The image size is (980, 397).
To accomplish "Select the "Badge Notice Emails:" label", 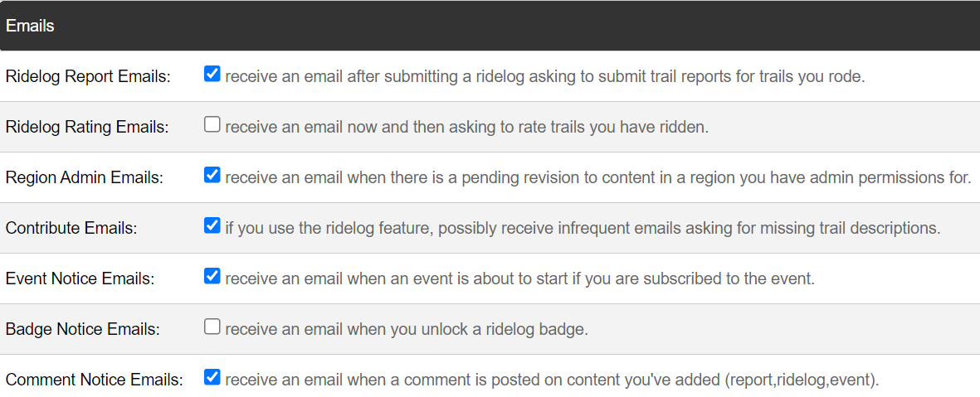I will pyautogui.click(x=83, y=330).
